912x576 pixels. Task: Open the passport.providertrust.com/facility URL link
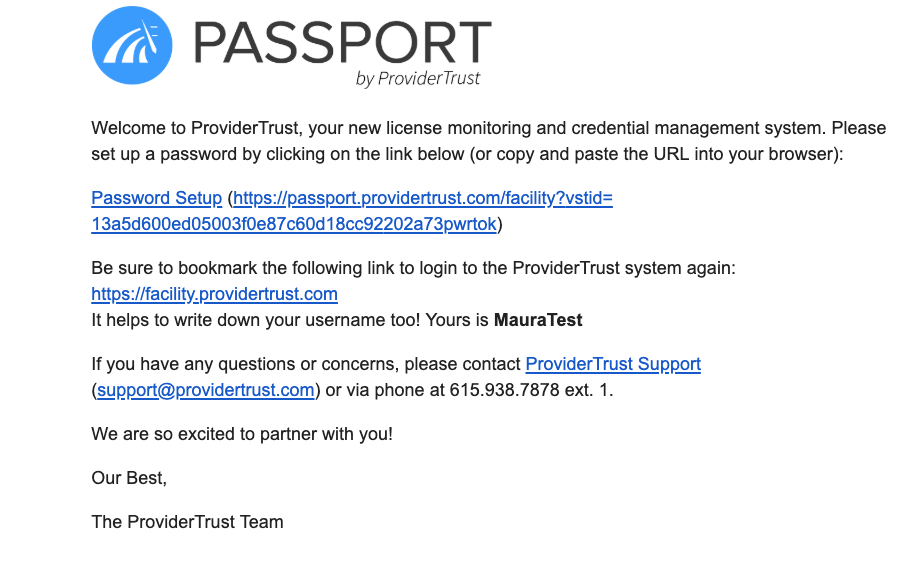tap(423, 198)
